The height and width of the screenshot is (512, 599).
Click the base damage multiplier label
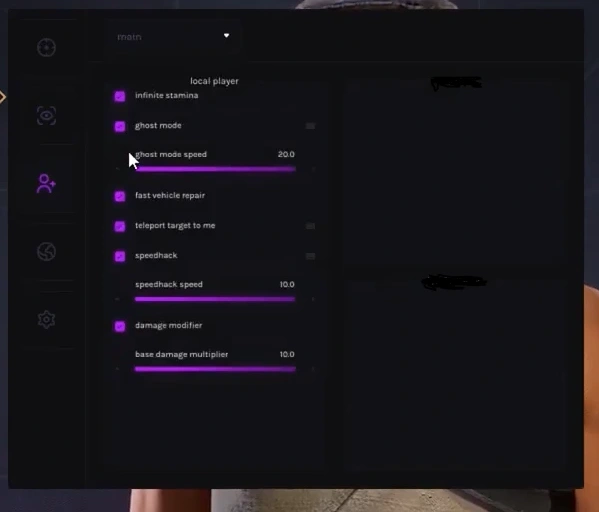[181, 355]
